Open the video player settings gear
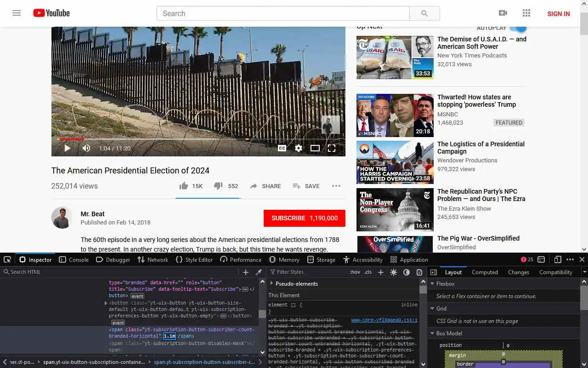588x368 pixels. click(299, 148)
